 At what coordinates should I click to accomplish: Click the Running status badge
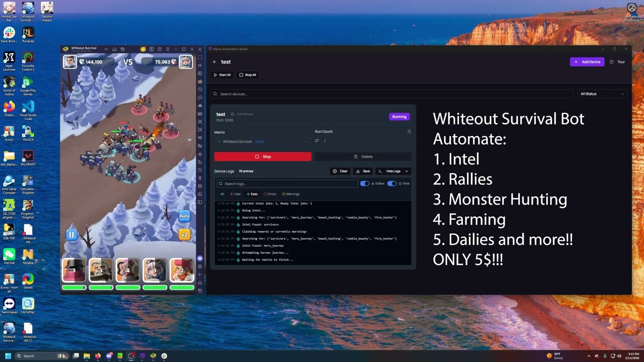point(399,117)
